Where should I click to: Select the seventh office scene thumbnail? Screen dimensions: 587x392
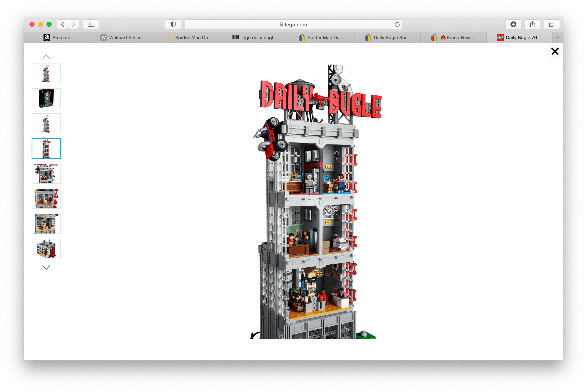(46, 224)
